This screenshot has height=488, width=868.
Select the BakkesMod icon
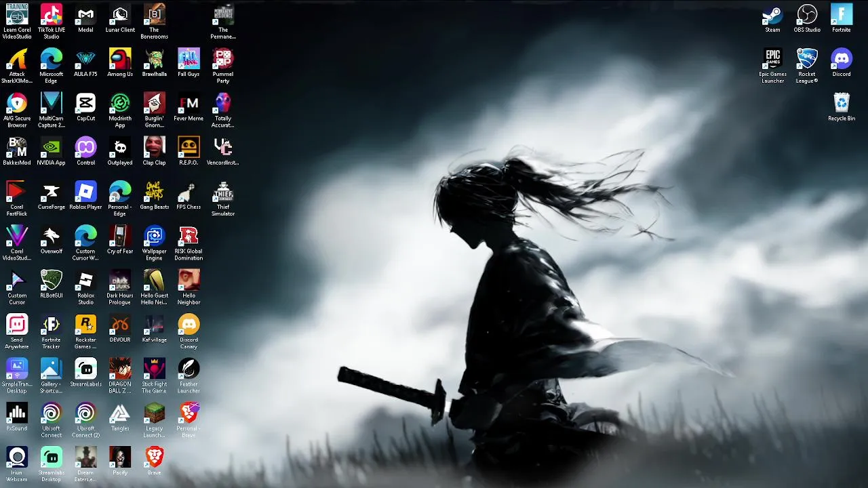pyautogui.click(x=17, y=151)
